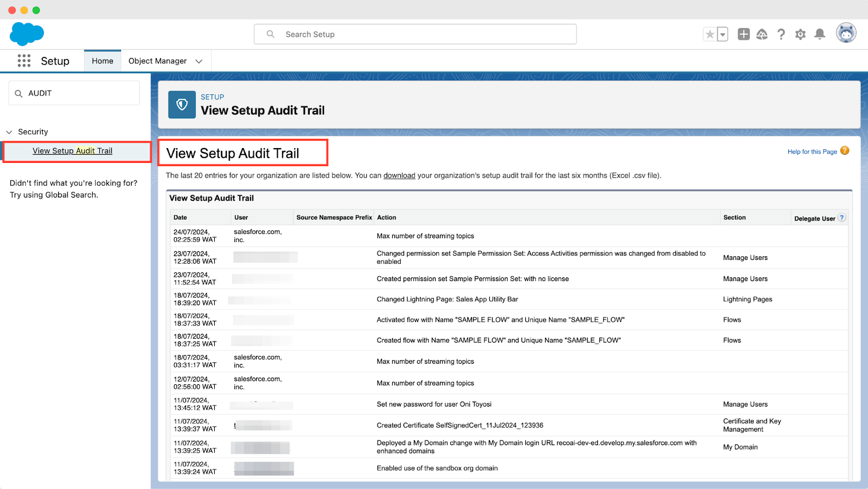The image size is (868, 489).
Task: Open View Setup Audit Trail in sidebar
Action: click(x=73, y=151)
